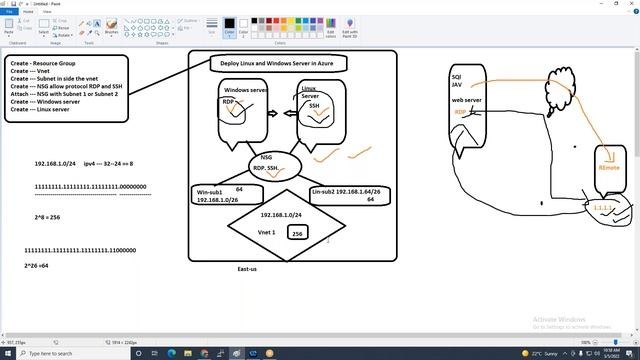Switch to the View ribbon tab
Viewport: 640px width, 360px height.
pyautogui.click(x=47, y=12)
